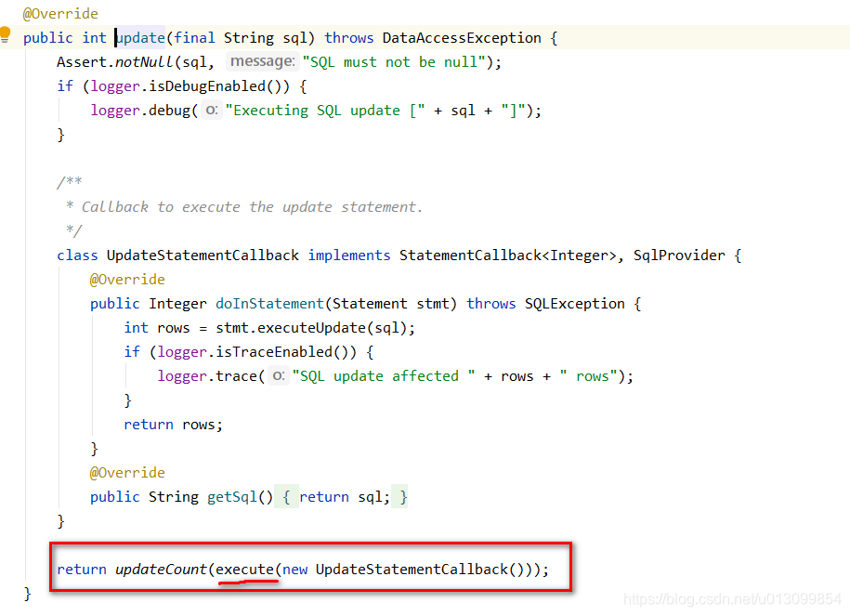Click the "o:" inline hint before trace string

pos(277,375)
